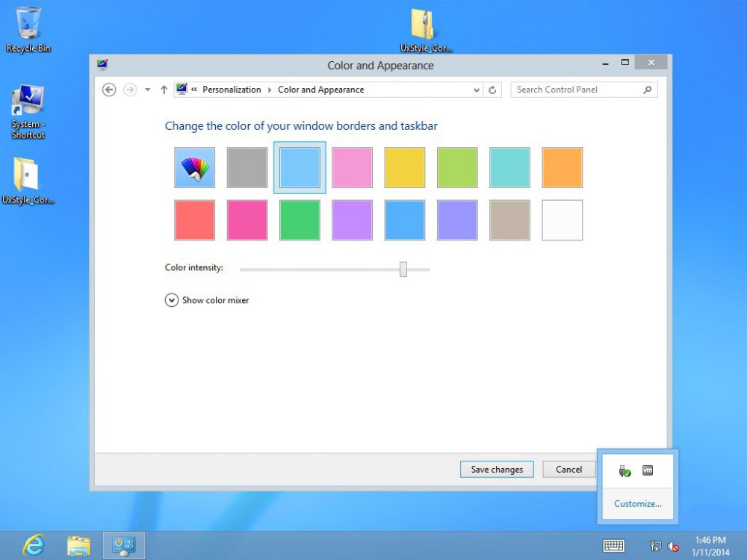Refresh the Color and Appearance page
This screenshot has height=560, width=747.
click(x=492, y=90)
